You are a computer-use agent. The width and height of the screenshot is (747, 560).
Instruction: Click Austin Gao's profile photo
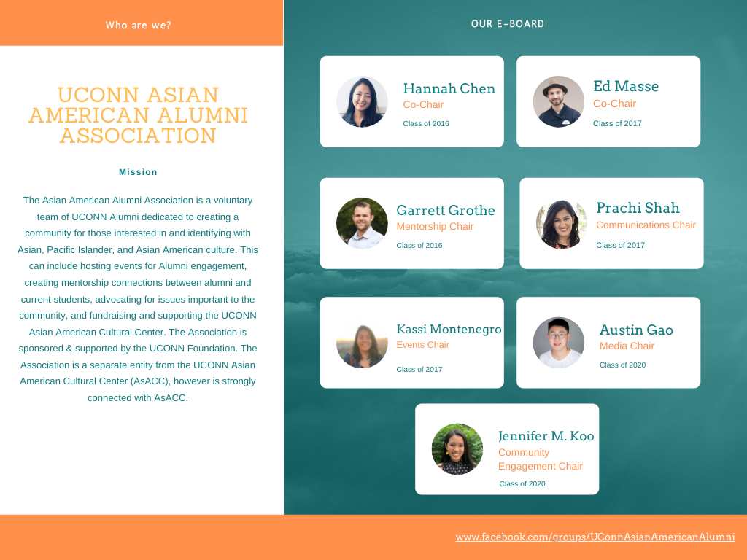tap(558, 343)
